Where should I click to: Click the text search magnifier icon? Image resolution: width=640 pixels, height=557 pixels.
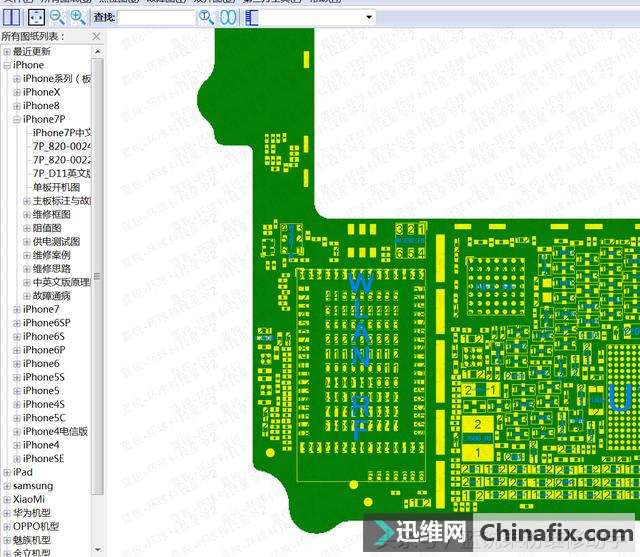[x=206, y=17]
